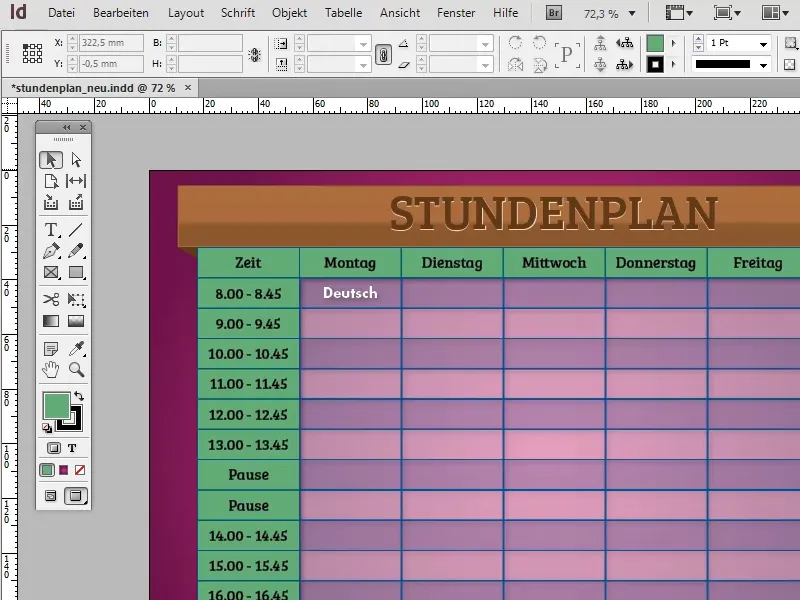Click the green fill swatch in toolbox
Viewport: 800px width, 600px height.
click(x=56, y=406)
